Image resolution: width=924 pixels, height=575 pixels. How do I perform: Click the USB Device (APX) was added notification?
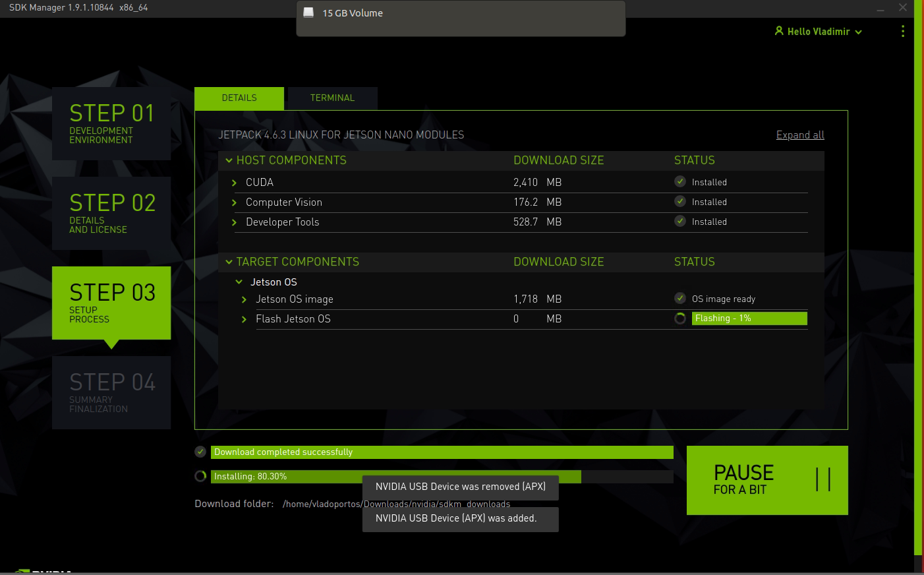tap(461, 518)
